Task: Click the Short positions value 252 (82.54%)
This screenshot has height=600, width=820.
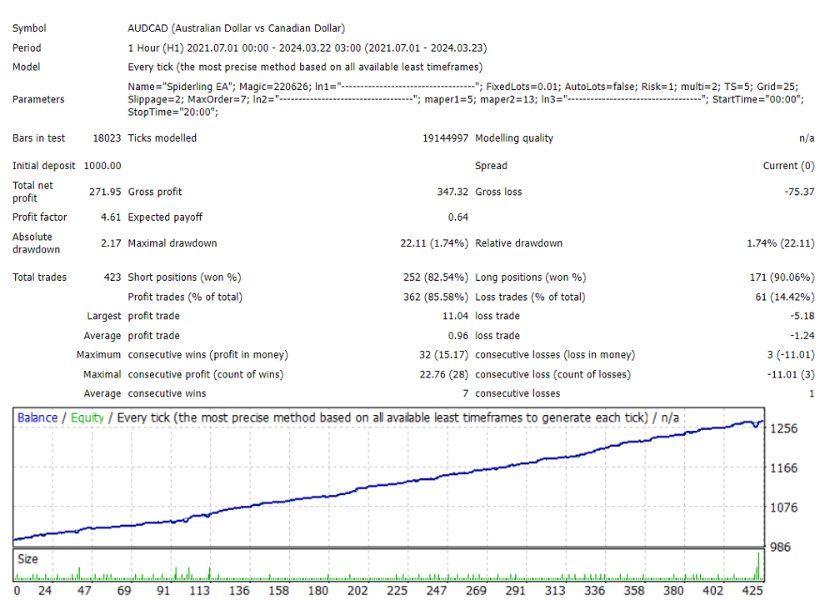Action: (x=435, y=277)
